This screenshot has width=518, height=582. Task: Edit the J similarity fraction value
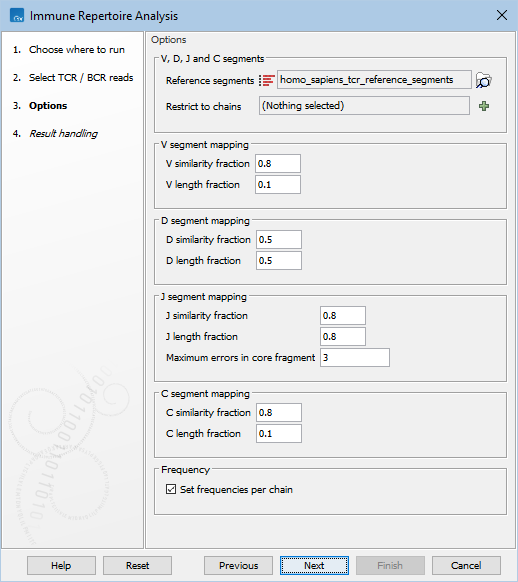343,315
